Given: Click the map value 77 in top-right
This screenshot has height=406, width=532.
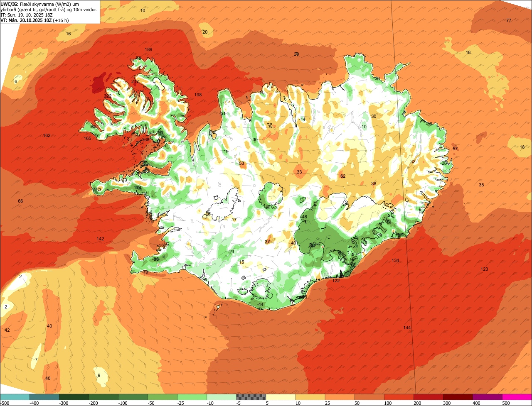Looking at the screenshot, I should [x=509, y=20].
